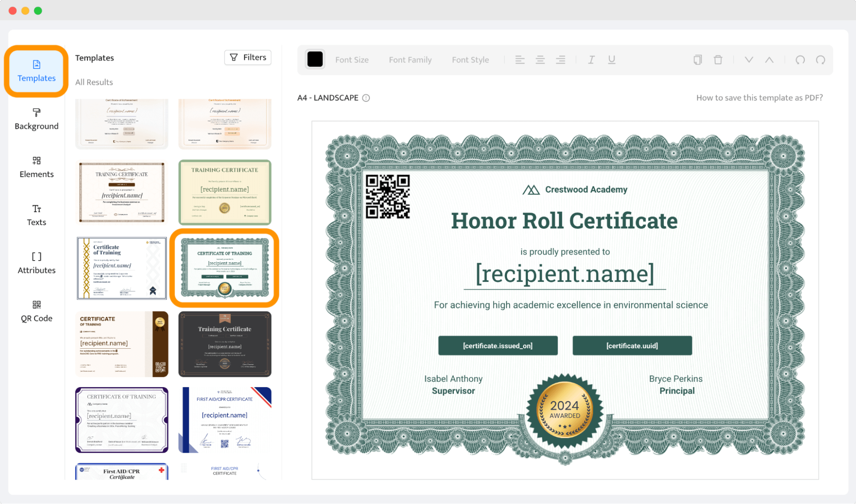Click the delete trash icon
This screenshot has width=856, height=504.
(x=718, y=60)
